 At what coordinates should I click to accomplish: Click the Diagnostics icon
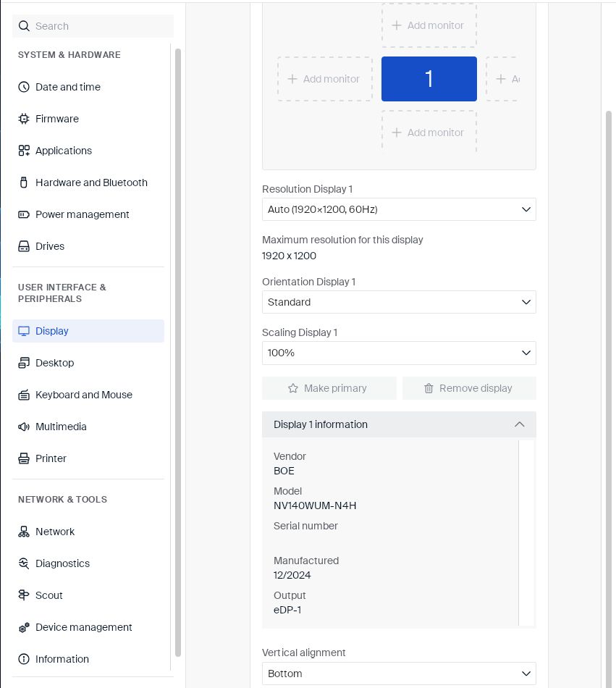(x=24, y=563)
